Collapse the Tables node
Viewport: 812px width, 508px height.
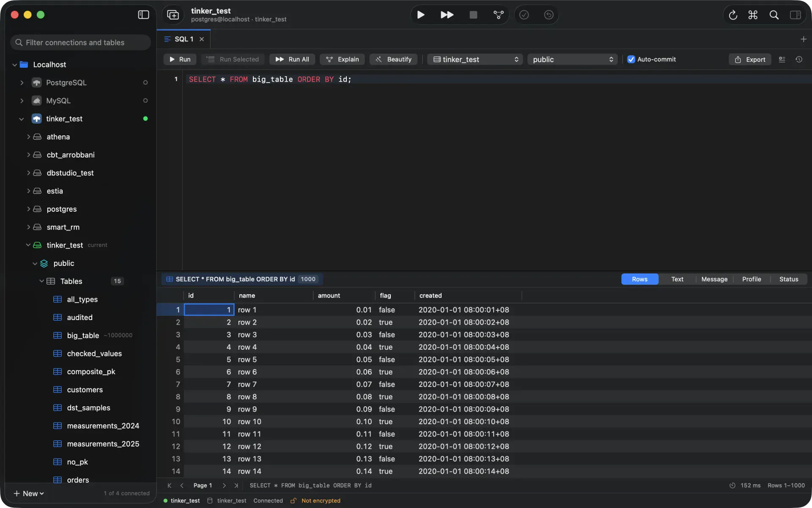tap(41, 281)
